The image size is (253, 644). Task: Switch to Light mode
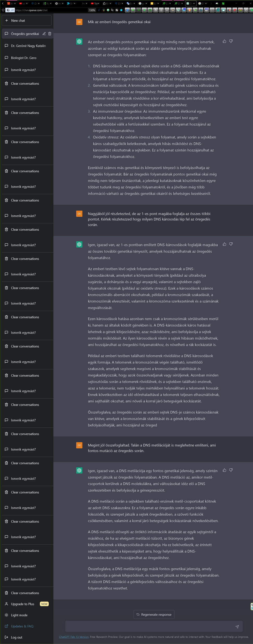click(x=19, y=615)
